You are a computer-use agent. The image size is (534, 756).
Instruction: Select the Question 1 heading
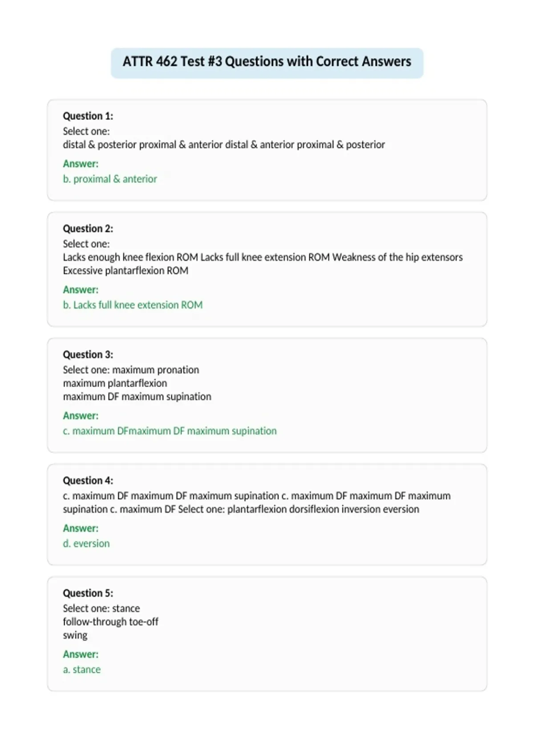click(88, 116)
